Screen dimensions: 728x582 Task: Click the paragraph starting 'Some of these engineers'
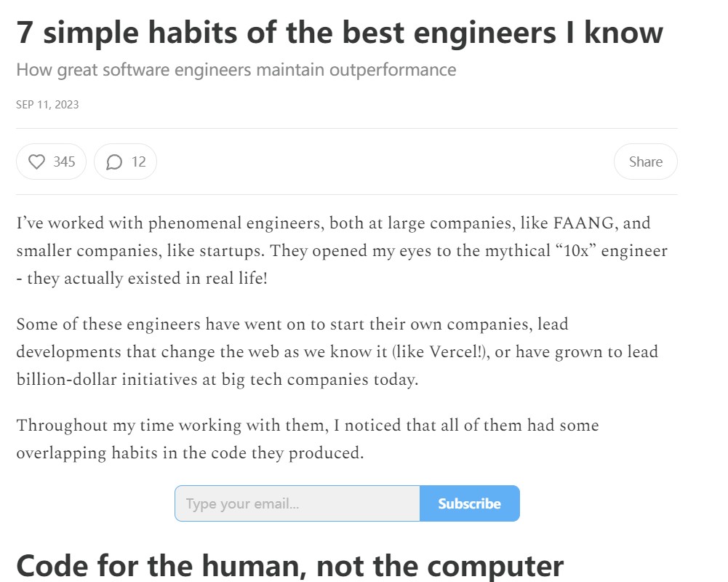tap(337, 351)
